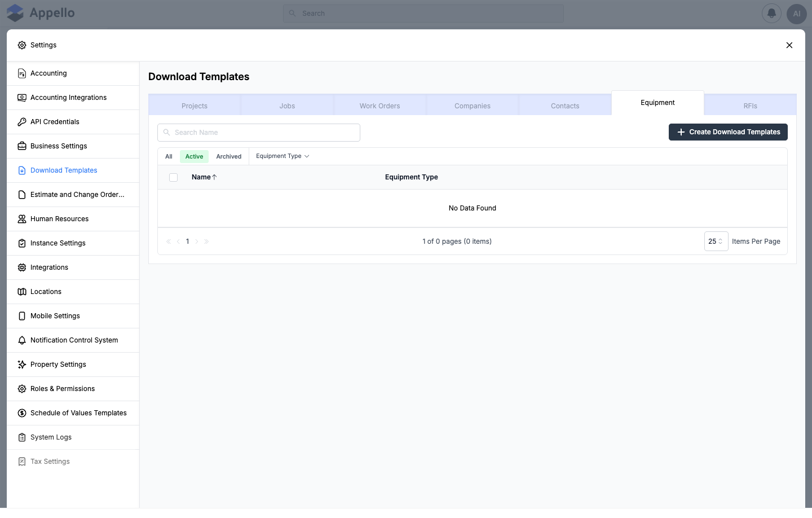Click the Accounting sidebar icon

pyautogui.click(x=22, y=73)
